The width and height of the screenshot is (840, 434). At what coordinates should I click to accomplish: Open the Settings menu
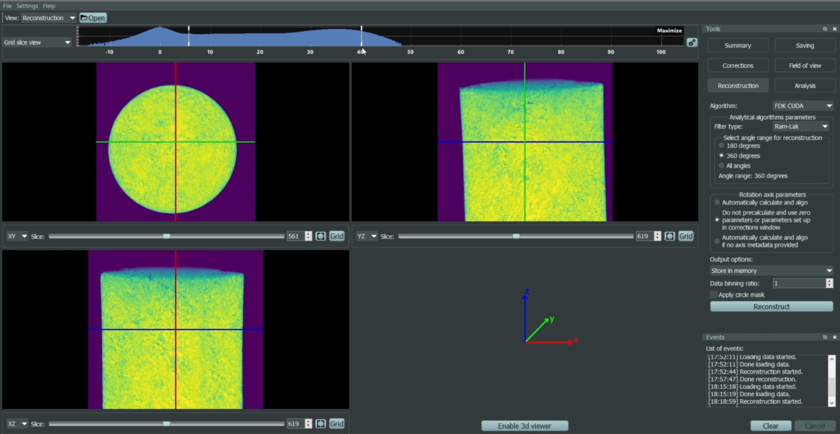point(26,6)
